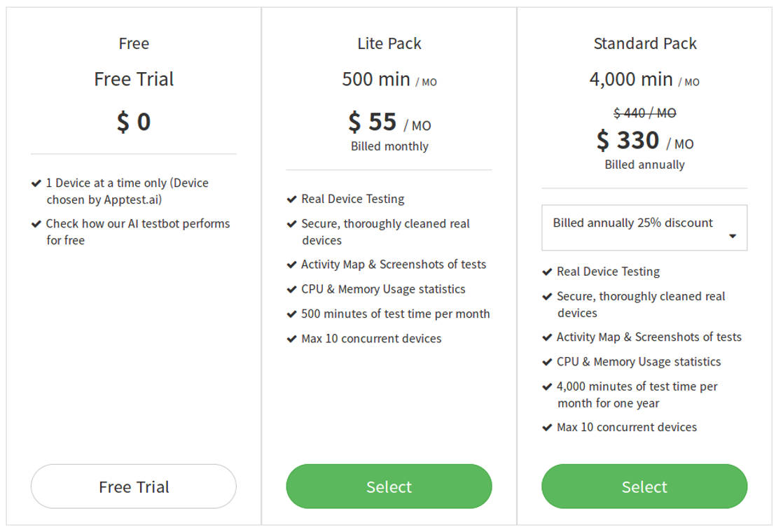Click checkmark beside '1 Device at a time'
Image resolution: width=776 pixels, height=532 pixels.
pos(36,183)
